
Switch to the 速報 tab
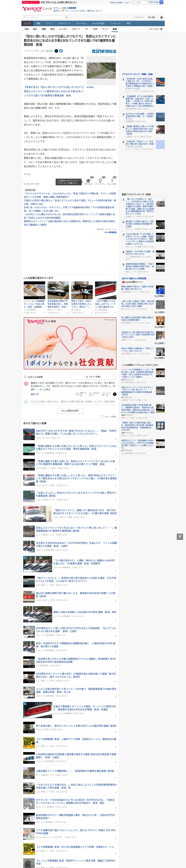38,24
